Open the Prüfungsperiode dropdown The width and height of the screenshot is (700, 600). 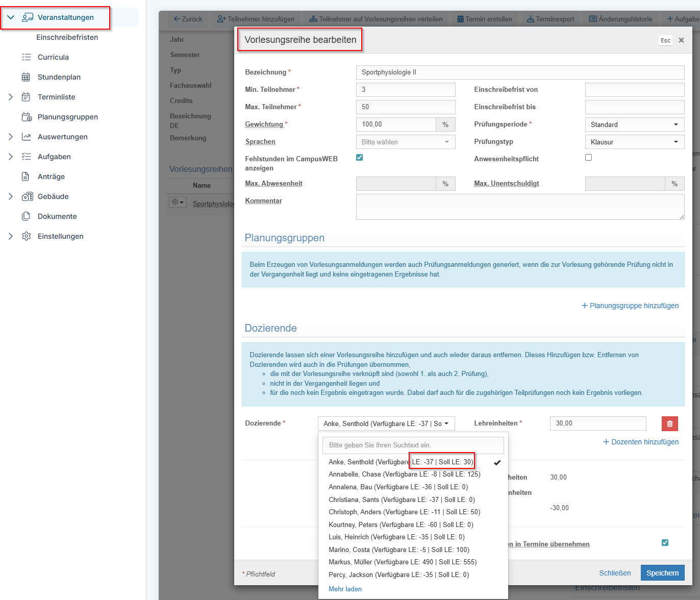point(634,124)
